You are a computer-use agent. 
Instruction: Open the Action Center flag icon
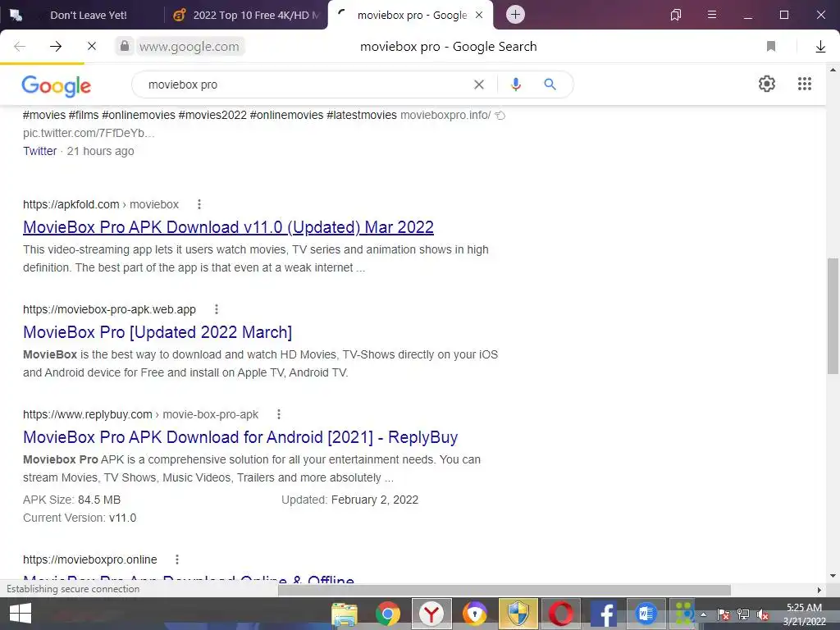pyautogui.click(x=724, y=614)
